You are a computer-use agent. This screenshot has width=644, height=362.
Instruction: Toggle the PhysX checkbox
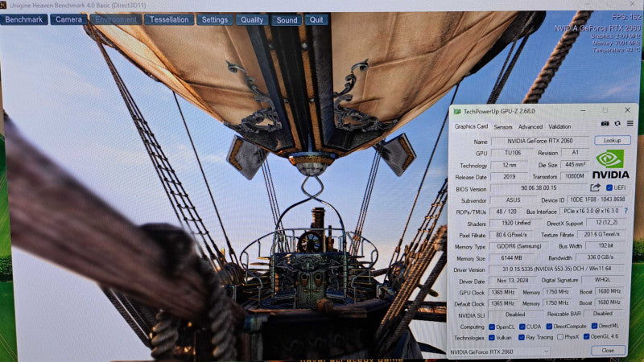click(560, 337)
